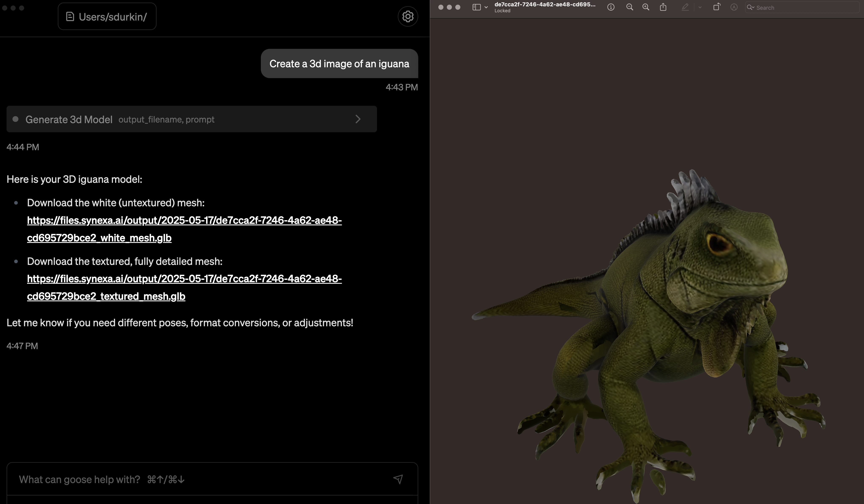
Task: Toggle the Preview sidebar view button
Action: [476, 7]
